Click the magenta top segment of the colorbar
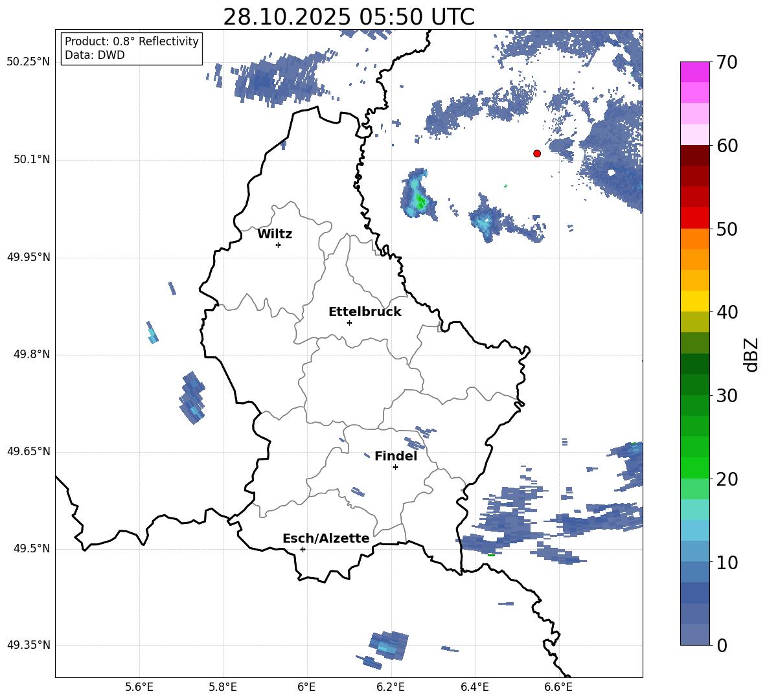 [694, 72]
